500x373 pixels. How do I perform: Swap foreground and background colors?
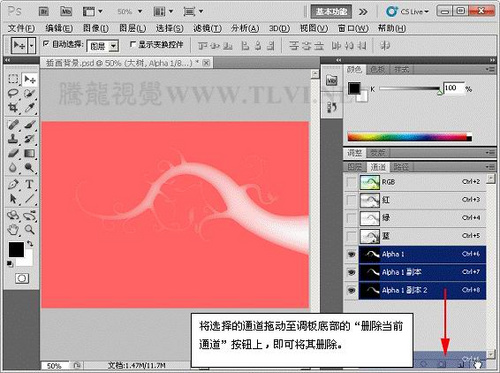30,244
